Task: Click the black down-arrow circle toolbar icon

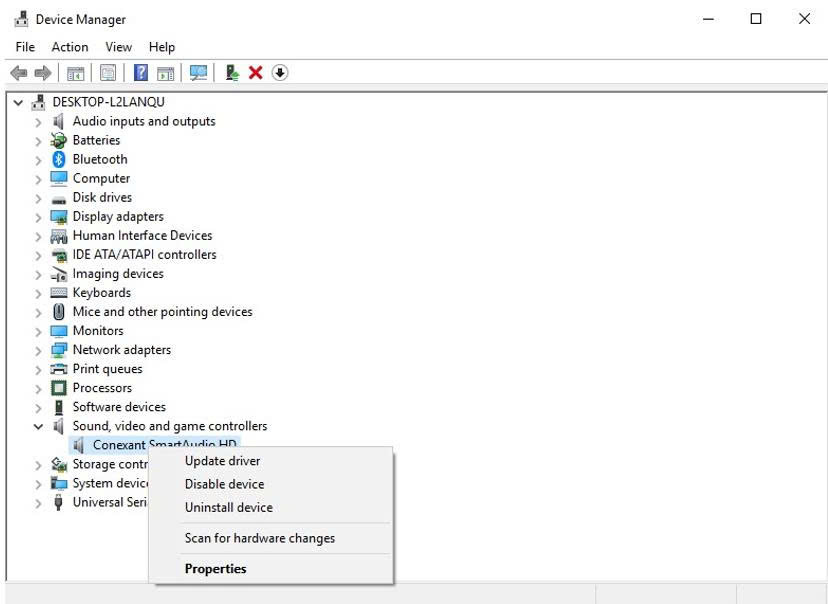Action: [280, 73]
